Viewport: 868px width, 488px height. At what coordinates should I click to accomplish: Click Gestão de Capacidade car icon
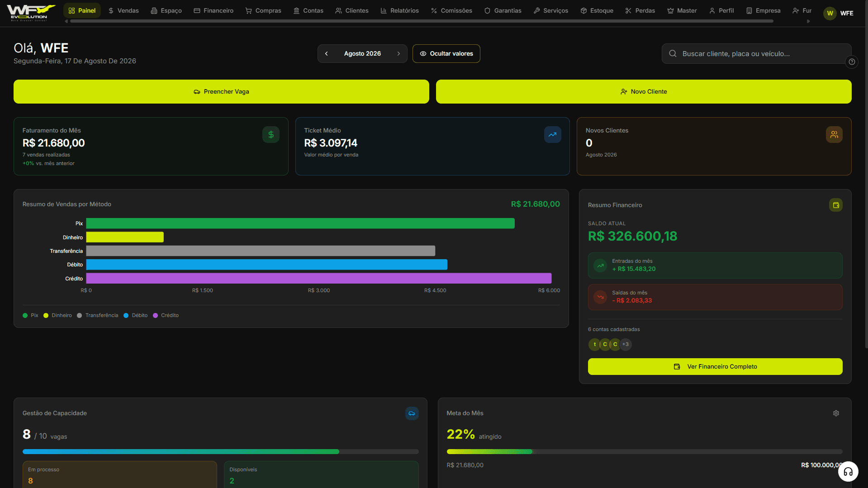click(x=412, y=413)
